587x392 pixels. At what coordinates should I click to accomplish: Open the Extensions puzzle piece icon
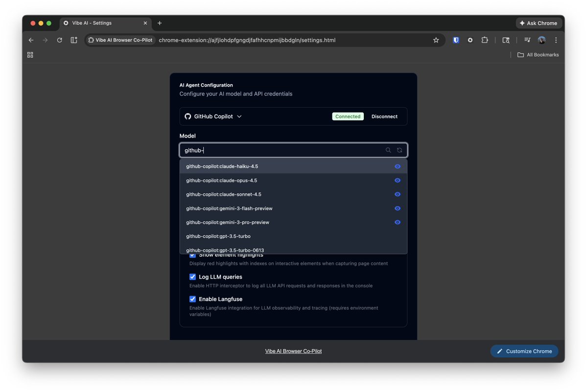[484, 40]
